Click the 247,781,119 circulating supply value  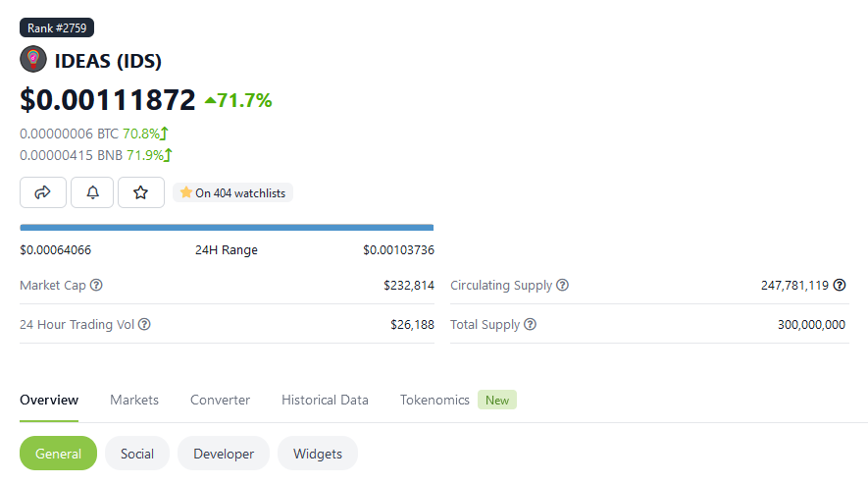[794, 286]
